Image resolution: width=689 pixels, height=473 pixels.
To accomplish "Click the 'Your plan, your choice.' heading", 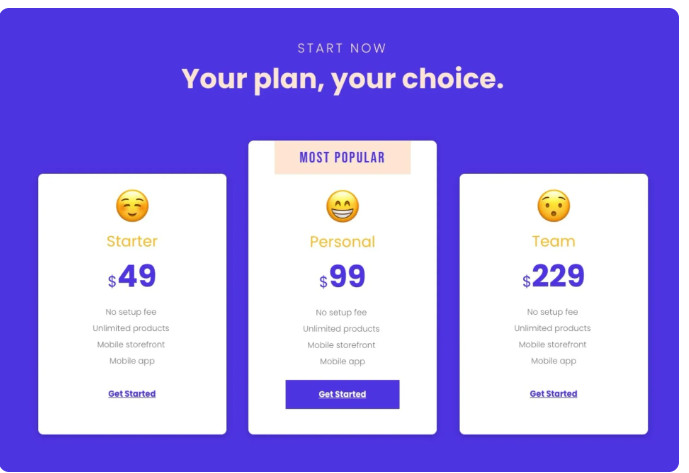I will 342,79.
